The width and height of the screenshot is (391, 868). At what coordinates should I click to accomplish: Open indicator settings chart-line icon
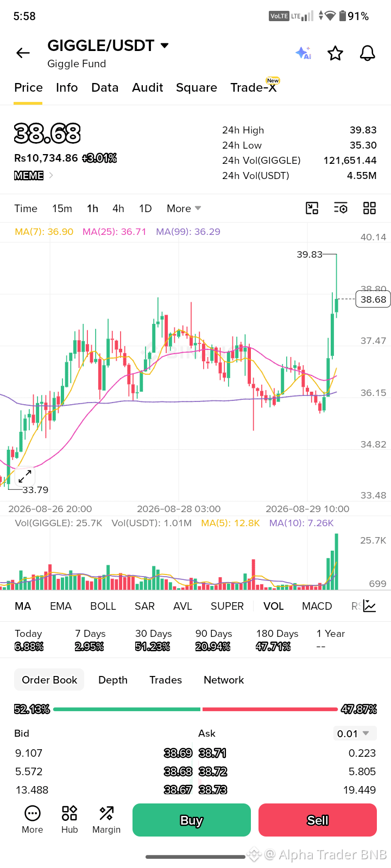point(370,606)
